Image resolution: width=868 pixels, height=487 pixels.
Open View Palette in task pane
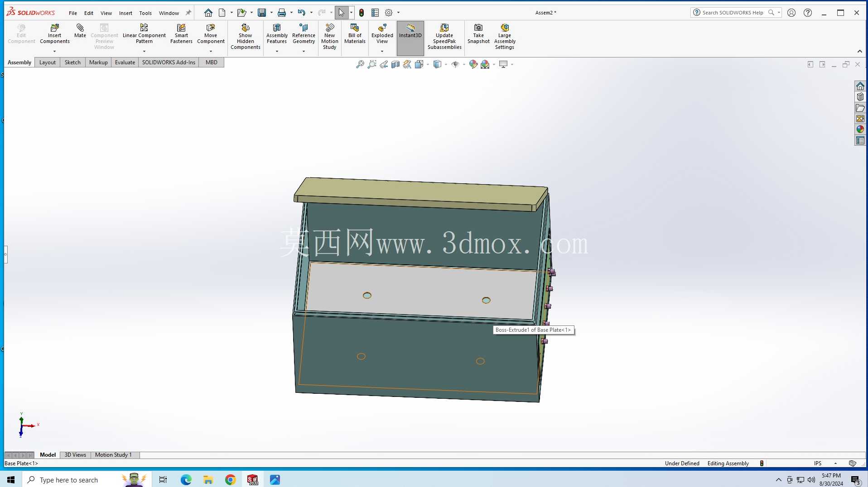tap(860, 119)
